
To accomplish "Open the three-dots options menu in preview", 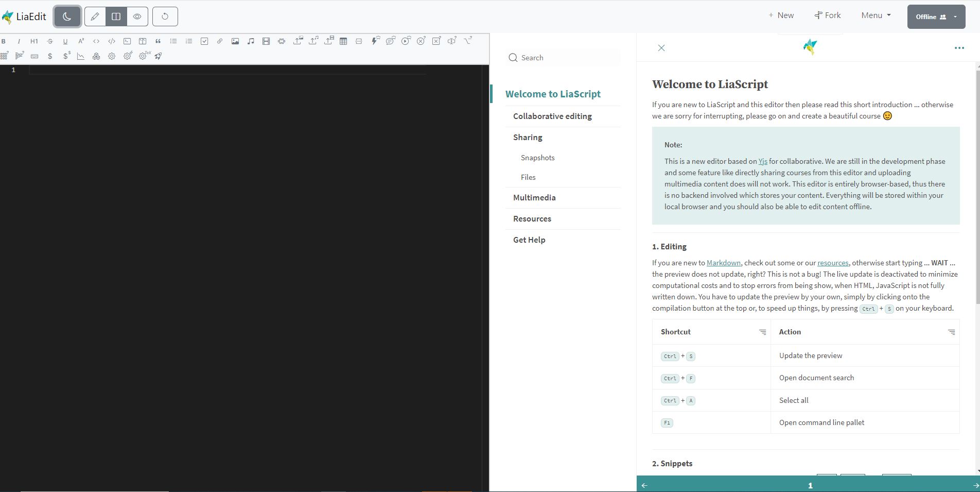I will [959, 48].
